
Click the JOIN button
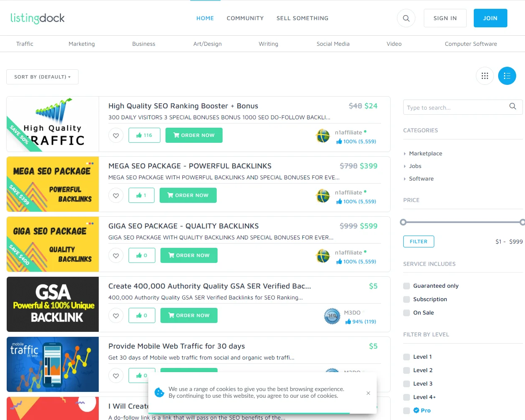[490, 18]
